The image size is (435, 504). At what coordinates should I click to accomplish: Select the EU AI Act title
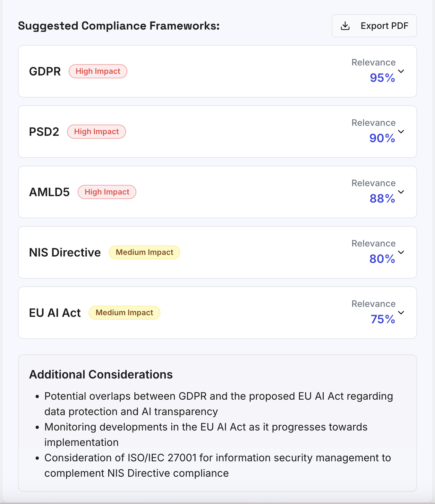[55, 313]
